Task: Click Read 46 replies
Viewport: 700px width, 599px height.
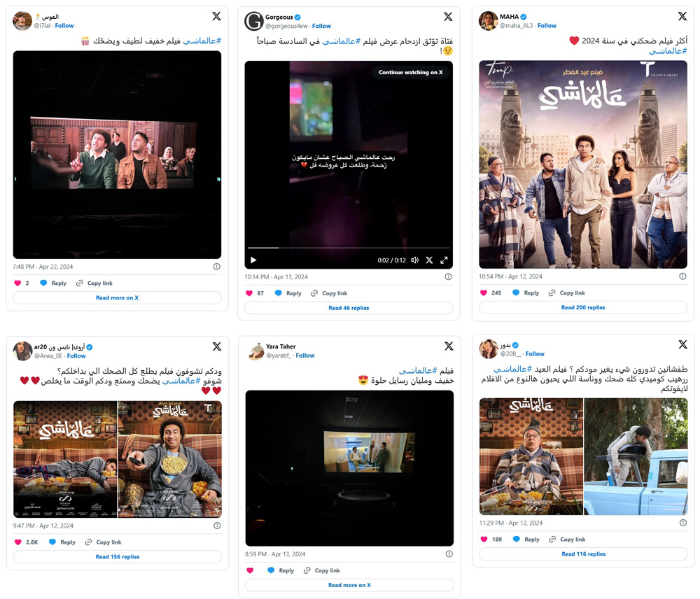Action: 349,308
